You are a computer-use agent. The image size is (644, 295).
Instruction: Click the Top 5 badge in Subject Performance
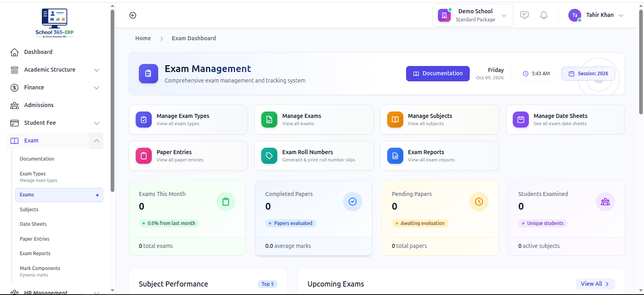pos(268,284)
